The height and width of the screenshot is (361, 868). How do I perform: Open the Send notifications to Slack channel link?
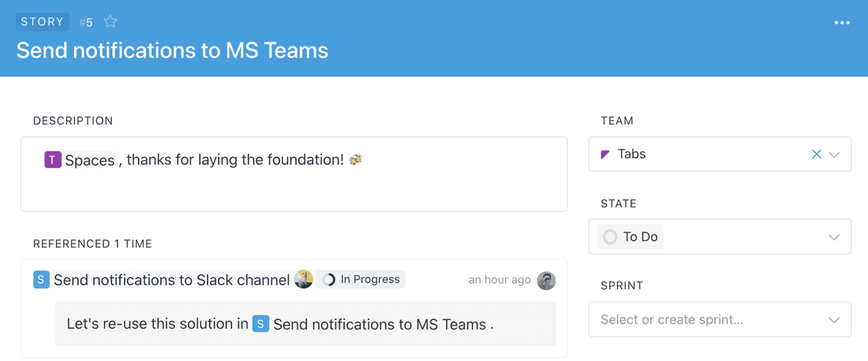[171, 280]
